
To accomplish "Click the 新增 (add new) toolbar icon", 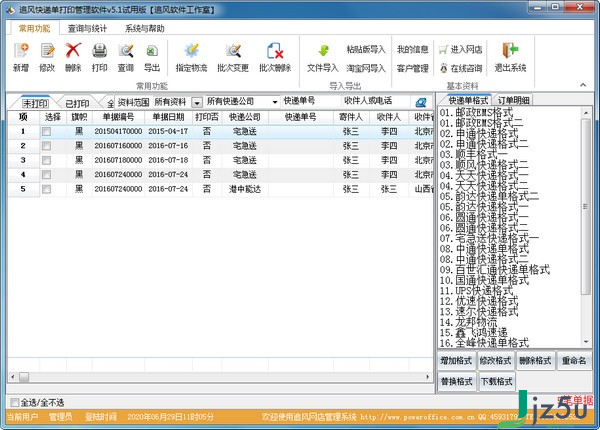I will pyautogui.click(x=21, y=50).
